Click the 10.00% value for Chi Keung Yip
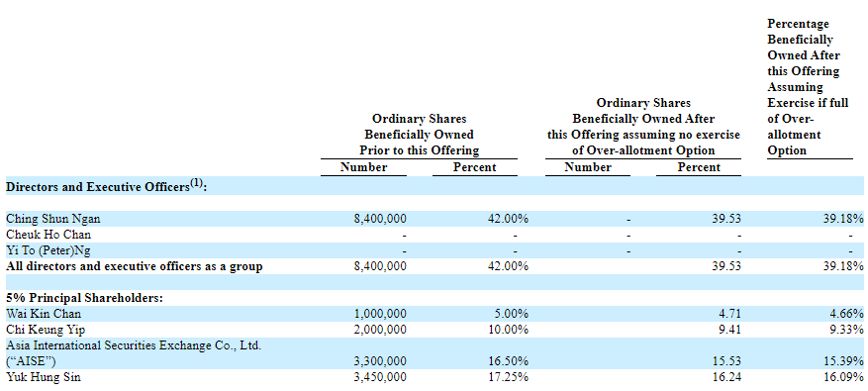 coord(507,330)
